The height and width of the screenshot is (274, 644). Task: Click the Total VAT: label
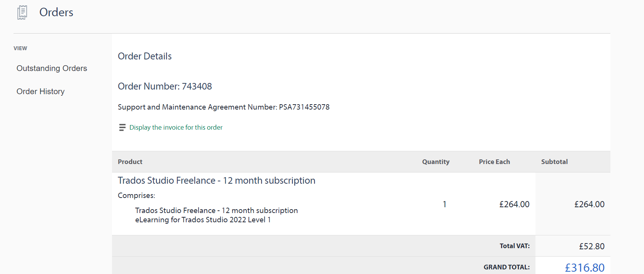click(x=515, y=246)
